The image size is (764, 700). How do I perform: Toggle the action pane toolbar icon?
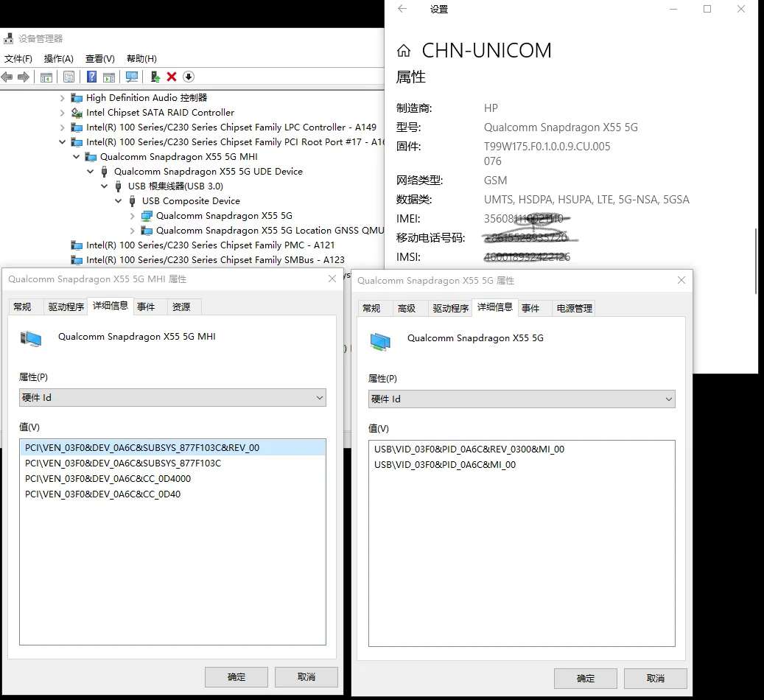click(109, 77)
